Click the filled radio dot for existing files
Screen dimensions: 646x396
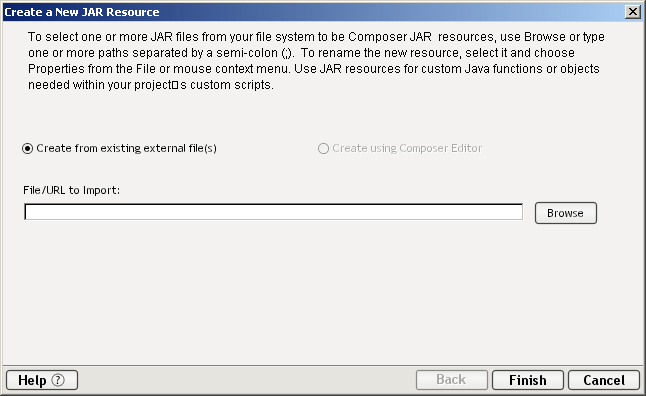click(28, 148)
